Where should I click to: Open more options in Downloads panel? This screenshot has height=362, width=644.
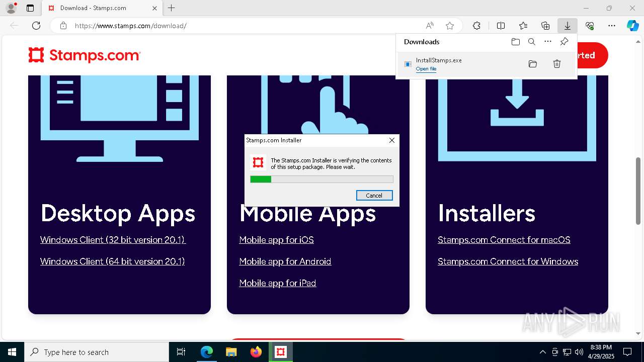click(x=548, y=42)
